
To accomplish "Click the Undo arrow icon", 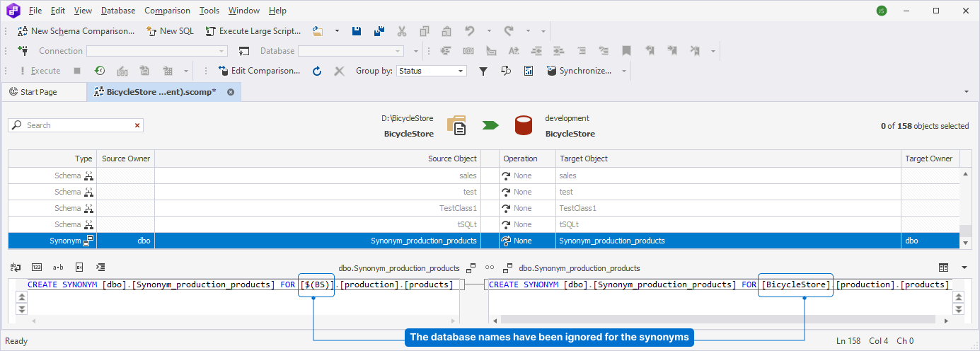I will (x=469, y=31).
